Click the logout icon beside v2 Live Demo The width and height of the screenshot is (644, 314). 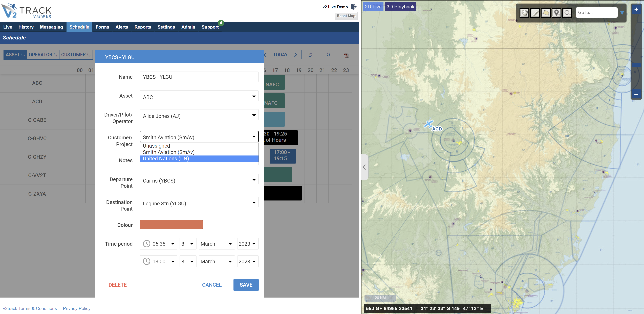point(354,7)
